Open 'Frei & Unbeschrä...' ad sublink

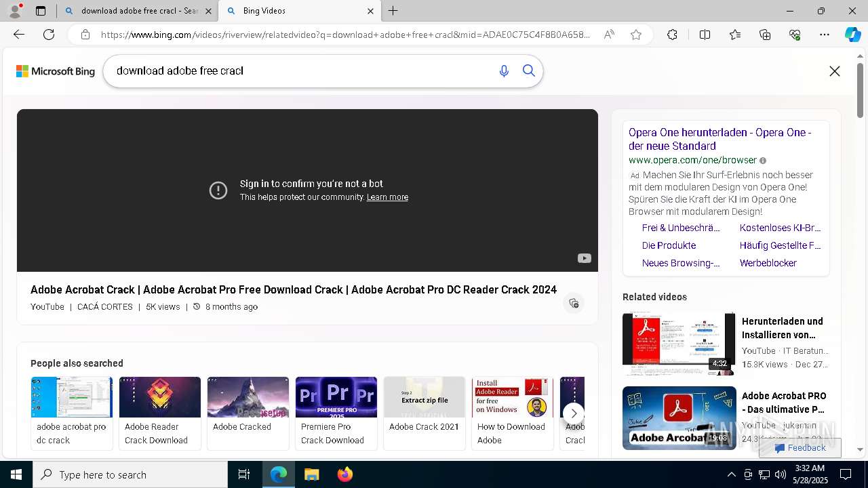point(681,228)
